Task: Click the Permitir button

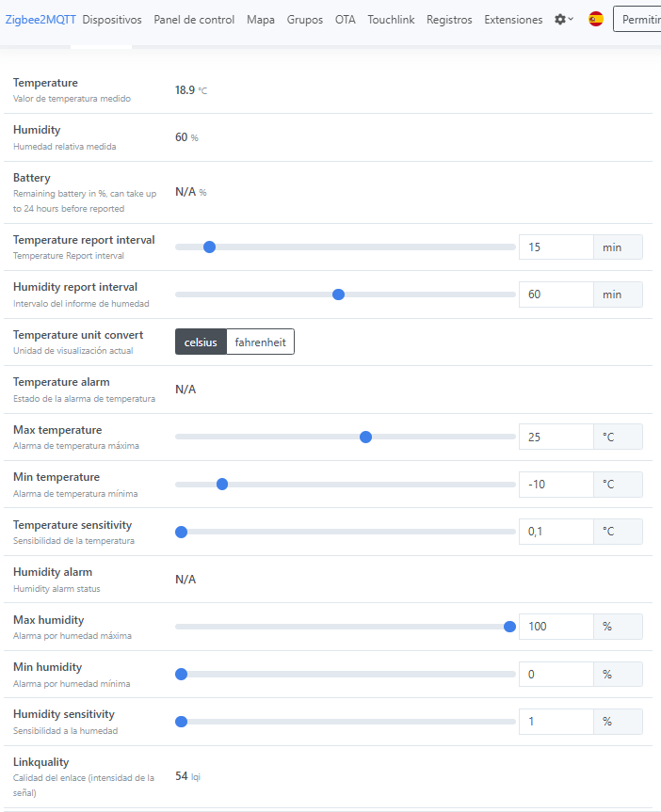Action: [638, 19]
